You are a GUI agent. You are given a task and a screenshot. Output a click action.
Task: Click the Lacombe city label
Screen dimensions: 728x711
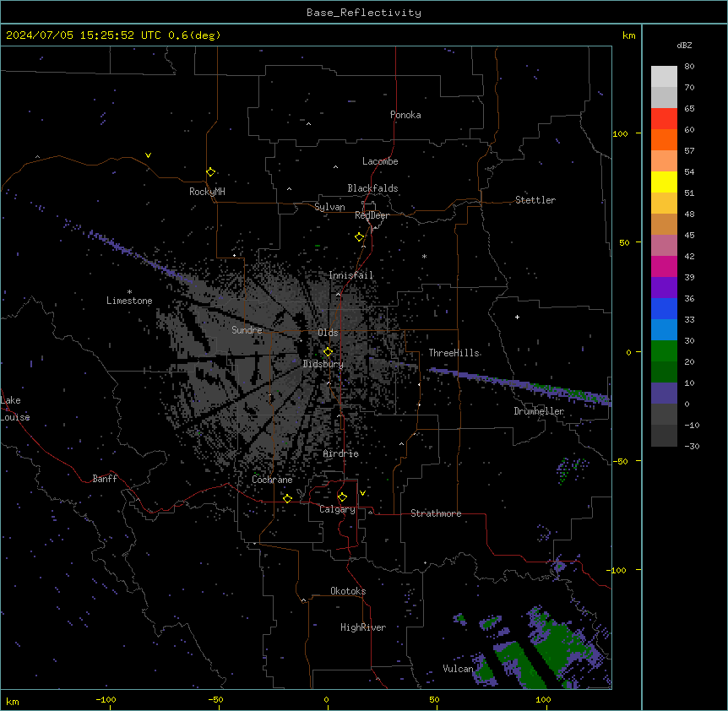[x=380, y=161]
